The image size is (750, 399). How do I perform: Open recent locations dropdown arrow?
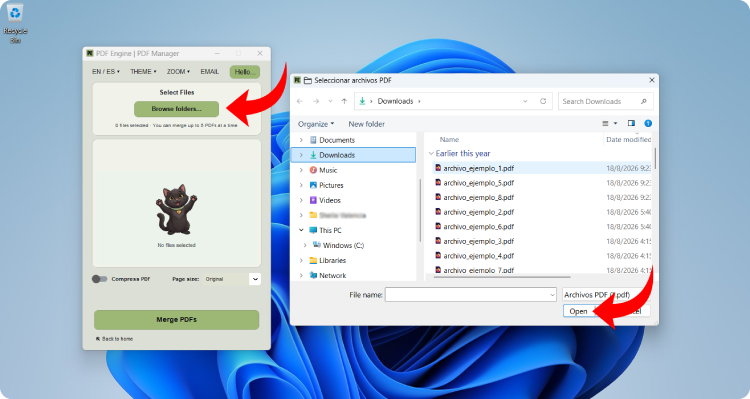[330, 101]
